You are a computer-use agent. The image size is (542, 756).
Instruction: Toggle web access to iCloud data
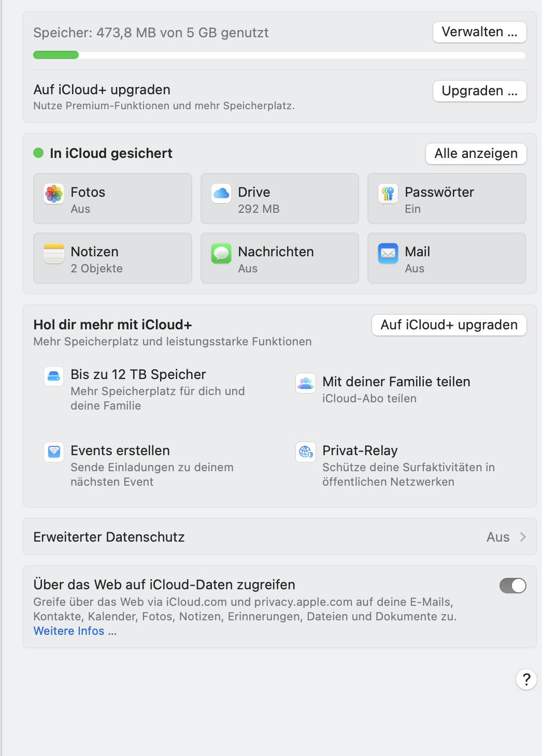(512, 586)
